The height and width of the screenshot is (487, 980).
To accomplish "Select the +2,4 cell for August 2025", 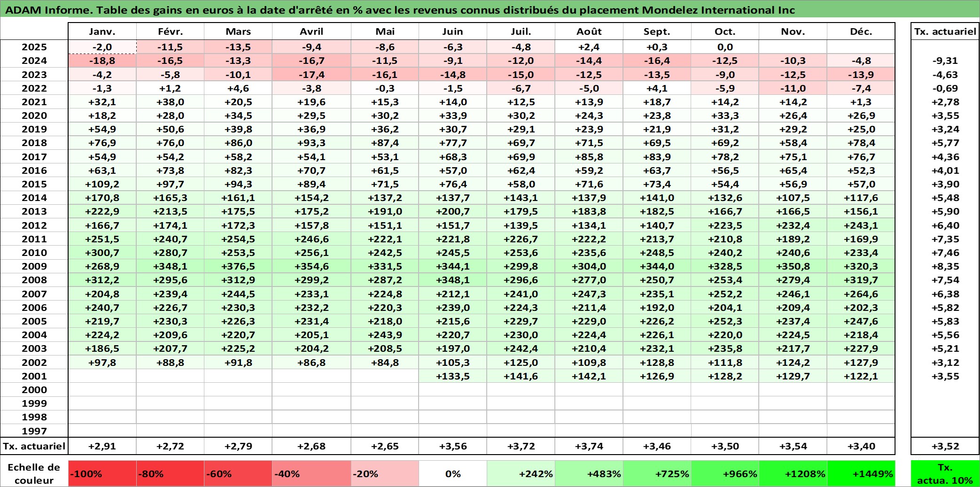I will [589, 47].
